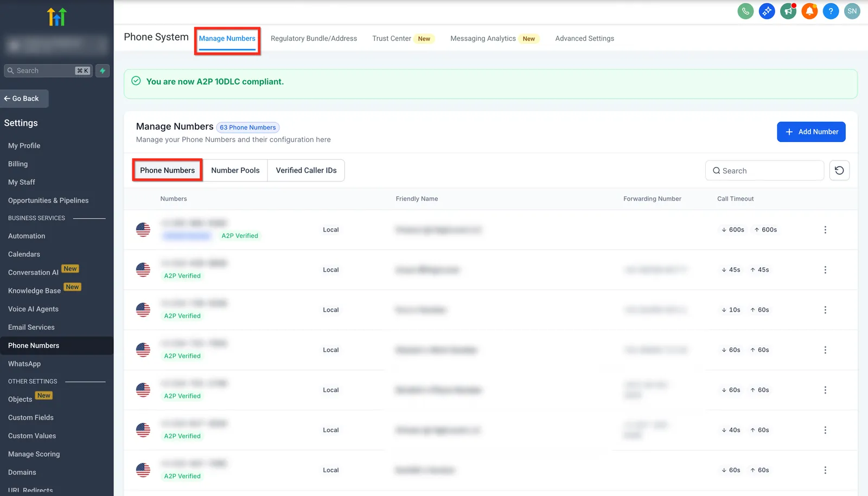Viewport: 868px width, 496px height.
Task: Click the app logo in the sidebar
Action: (x=56, y=17)
